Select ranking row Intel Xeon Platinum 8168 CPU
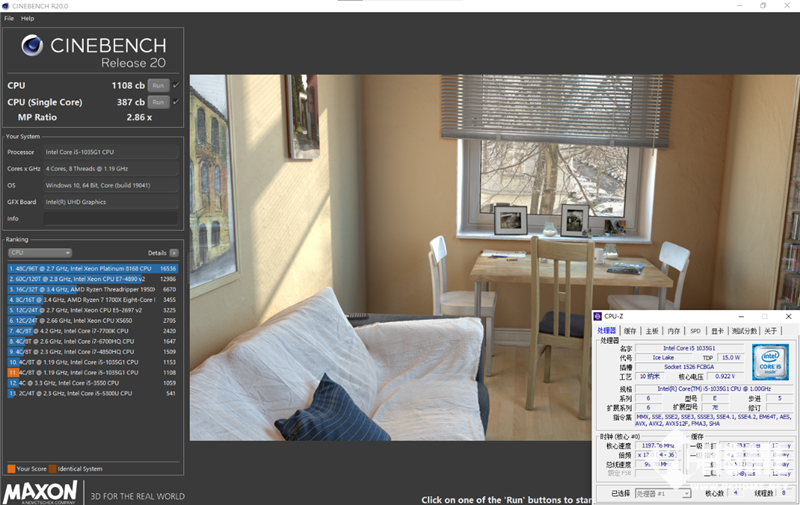The height and width of the screenshot is (505, 800). 92,268
